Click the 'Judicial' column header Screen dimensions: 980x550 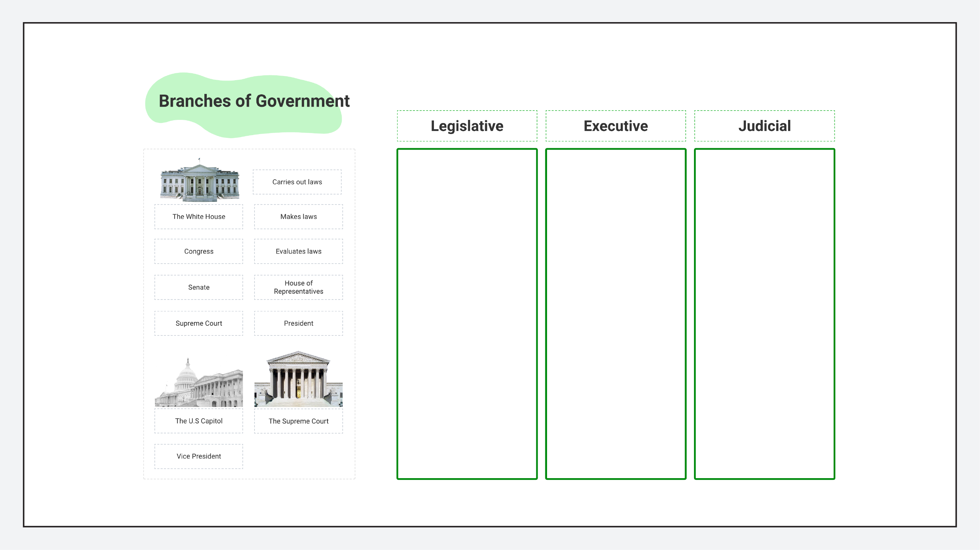click(x=764, y=126)
